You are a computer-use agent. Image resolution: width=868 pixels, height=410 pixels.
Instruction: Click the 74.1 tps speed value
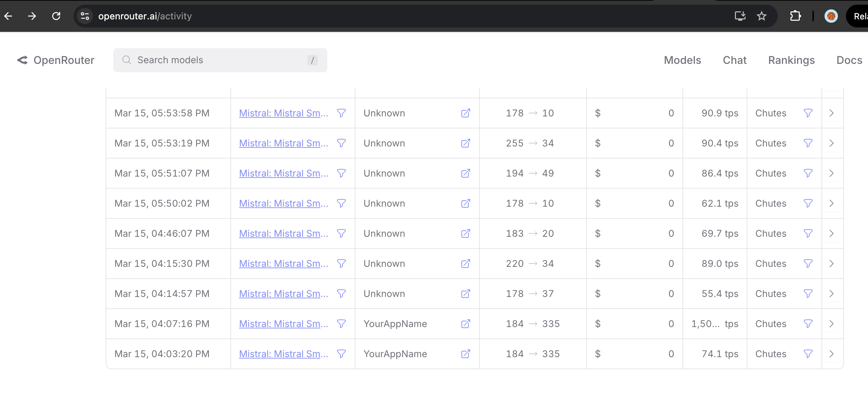tap(720, 354)
